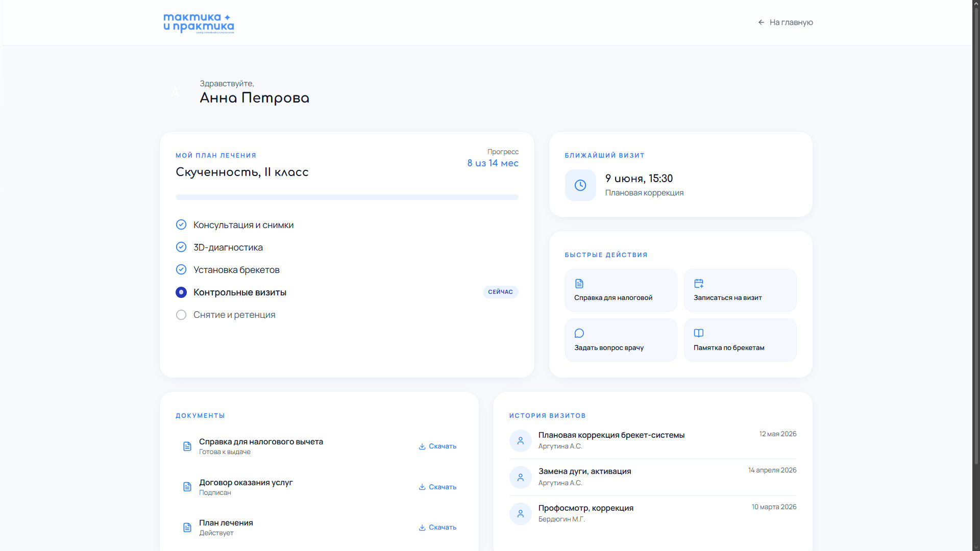
Task: Download Договор оказания услуг document
Action: tap(437, 487)
